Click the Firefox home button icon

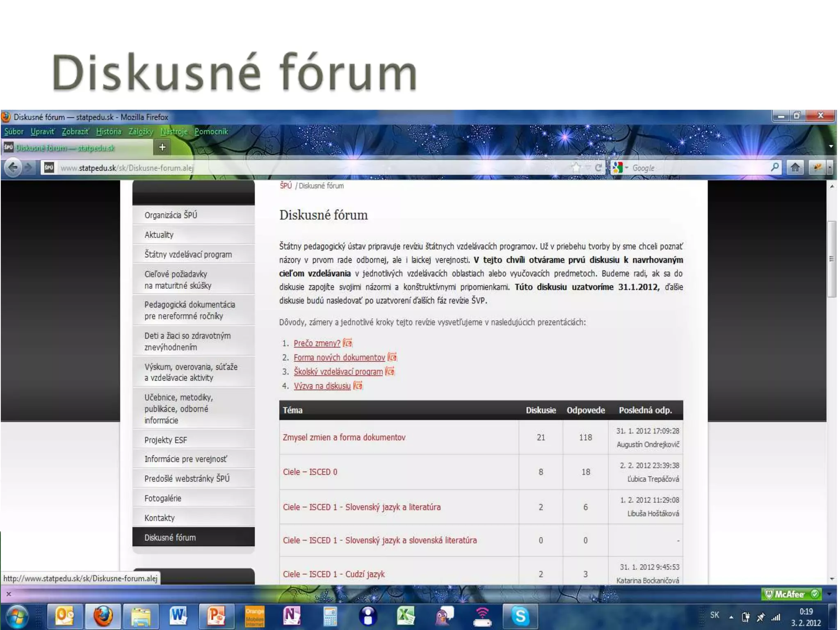pos(795,167)
